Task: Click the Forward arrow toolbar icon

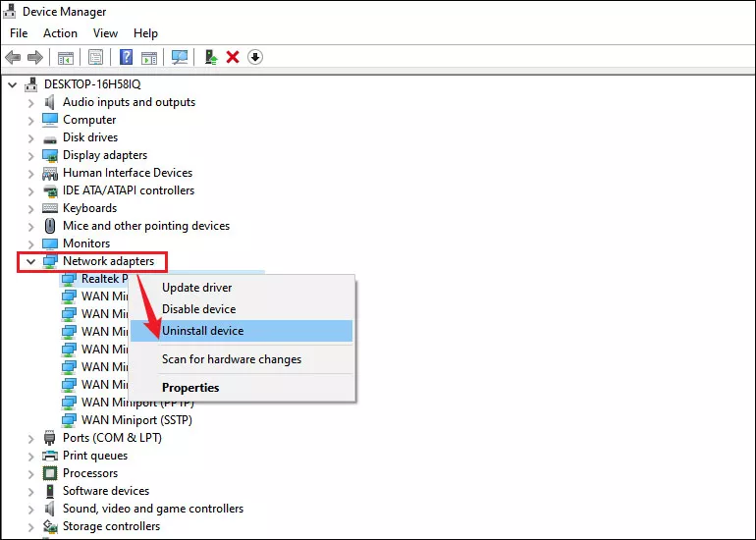Action: point(34,57)
